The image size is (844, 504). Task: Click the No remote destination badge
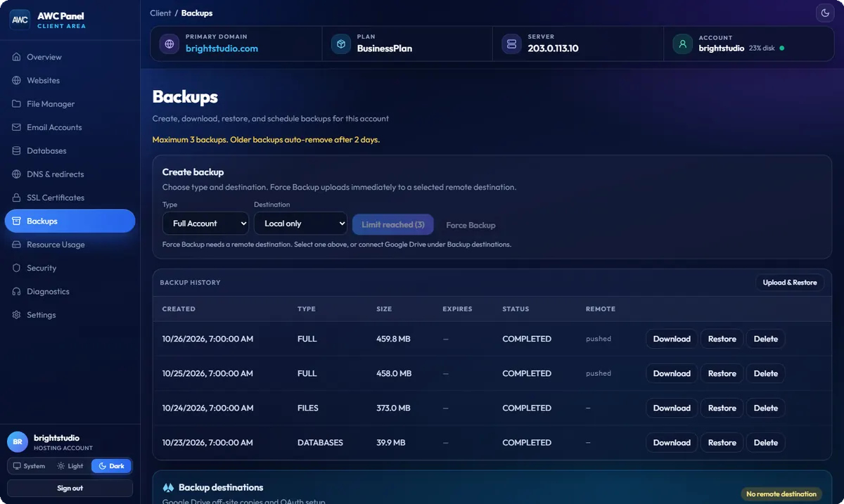click(781, 493)
